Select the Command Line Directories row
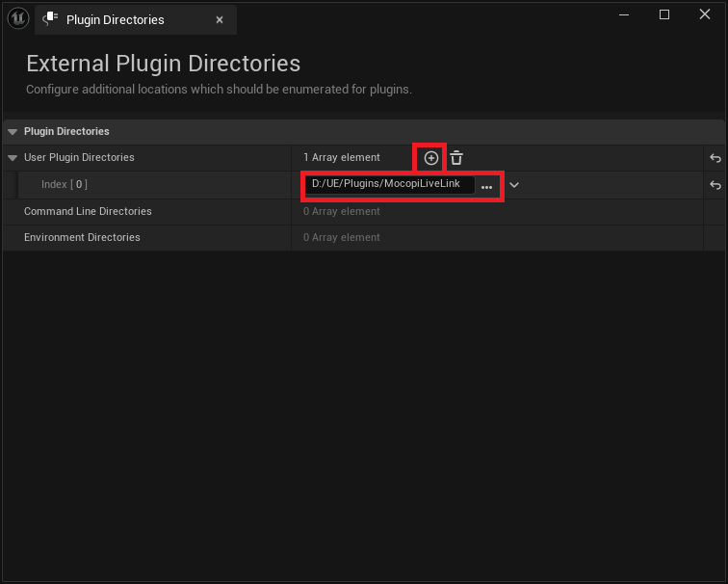 tap(88, 211)
